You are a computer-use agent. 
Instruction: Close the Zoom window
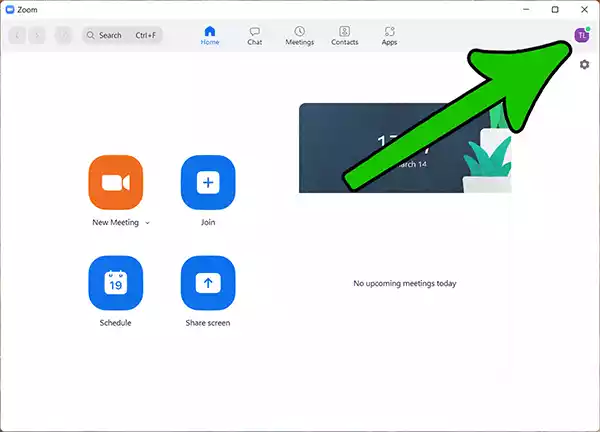pyautogui.click(x=584, y=9)
